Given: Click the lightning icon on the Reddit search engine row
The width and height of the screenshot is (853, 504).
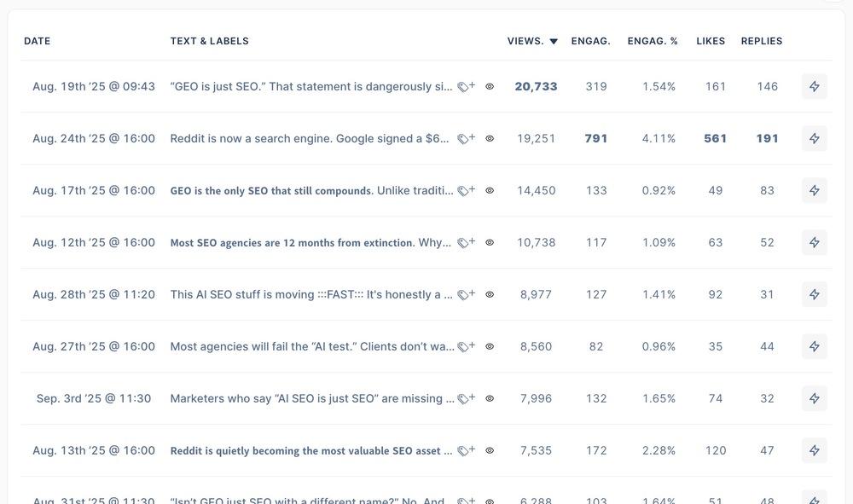Looking at the screenshot, I should click(x=814, y=139).
